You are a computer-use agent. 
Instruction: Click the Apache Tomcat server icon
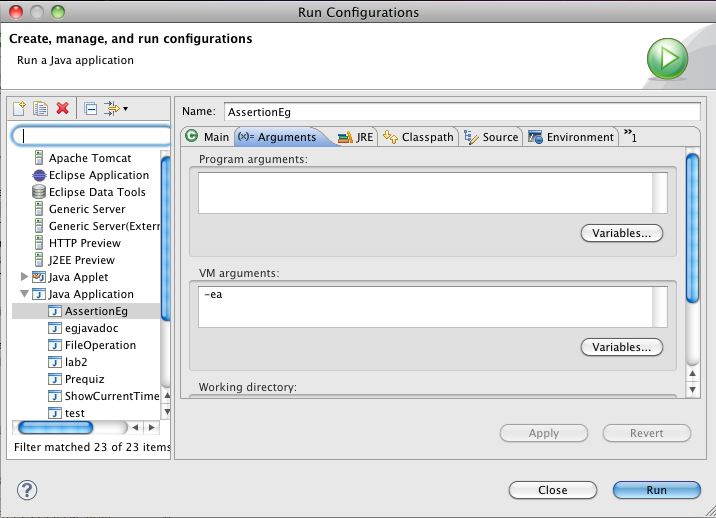(x=39, y=158)
